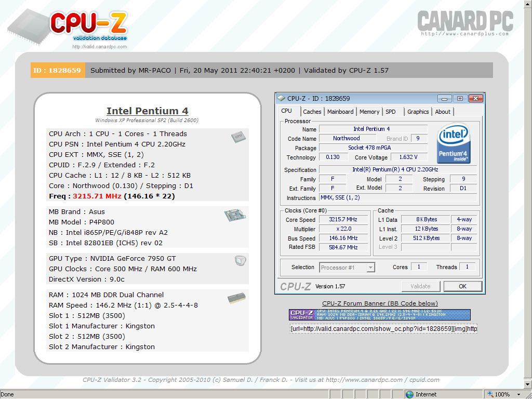The image size is (532, 399).
Task: Click the DirectX Version : 9.0c line
Action: click(87, 279)
